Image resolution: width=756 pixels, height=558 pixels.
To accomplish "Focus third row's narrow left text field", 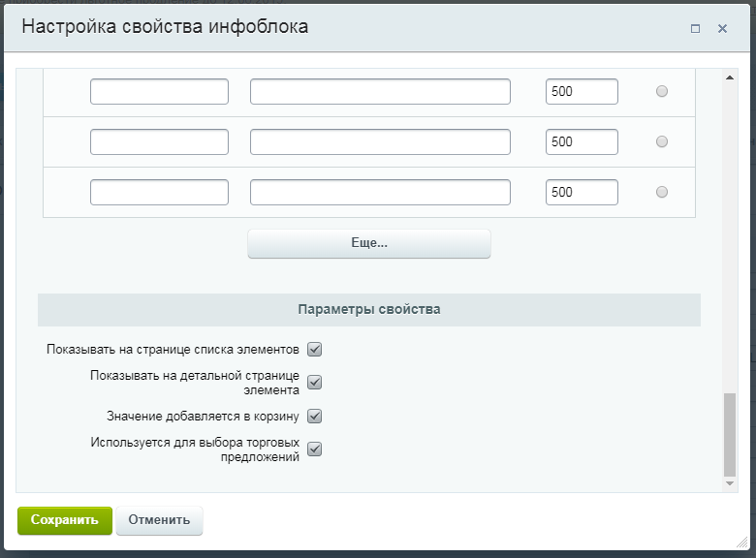I will pyautogui.click(x=159, y=192).
